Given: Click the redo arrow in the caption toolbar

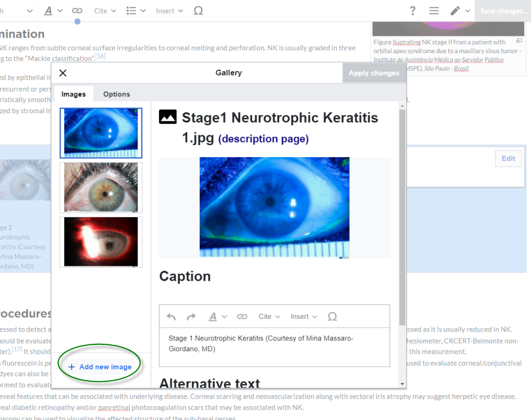Looking at the screenshot, I should [x=191, y=317].
